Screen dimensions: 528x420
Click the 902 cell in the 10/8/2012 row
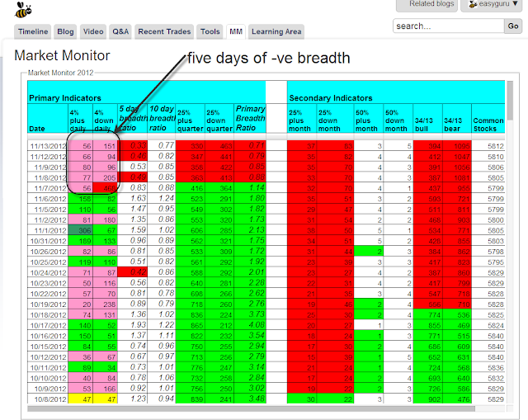tap(427, 399)
